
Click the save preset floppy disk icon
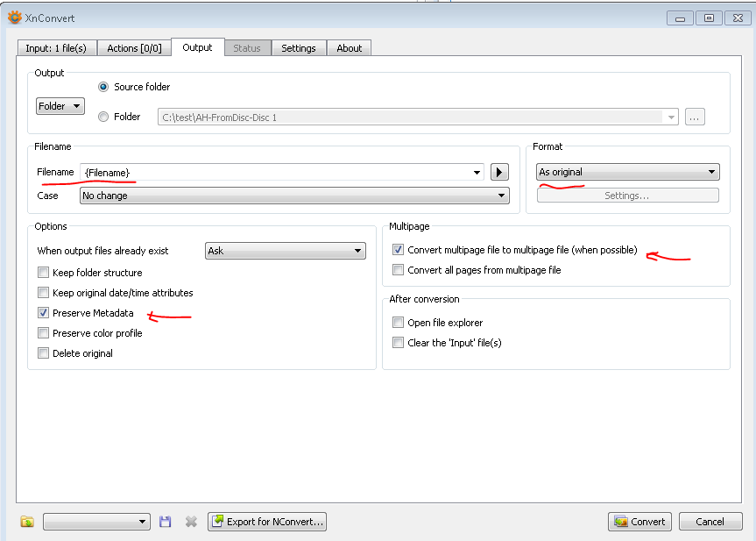(x=165, y=522)
